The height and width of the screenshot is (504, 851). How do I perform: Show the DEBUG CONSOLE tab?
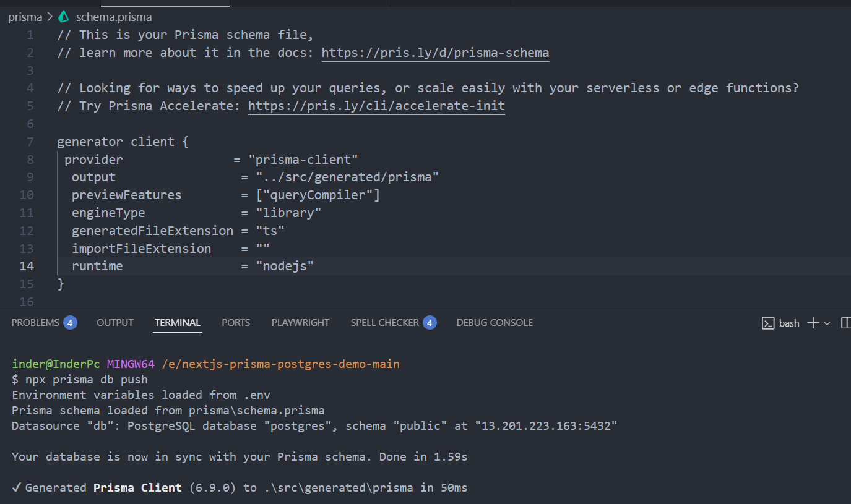click(x=495, y=322)
